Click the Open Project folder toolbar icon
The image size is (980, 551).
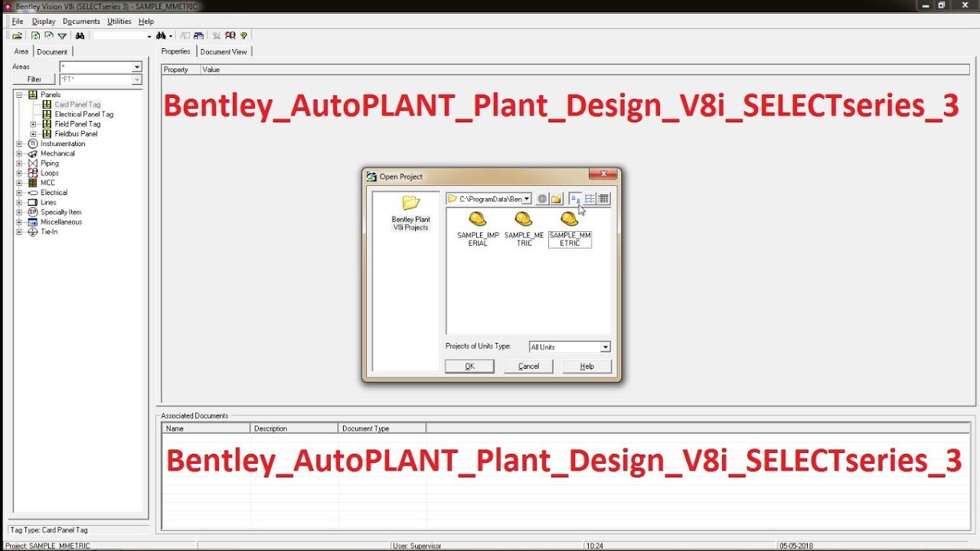tap(17, 36)
